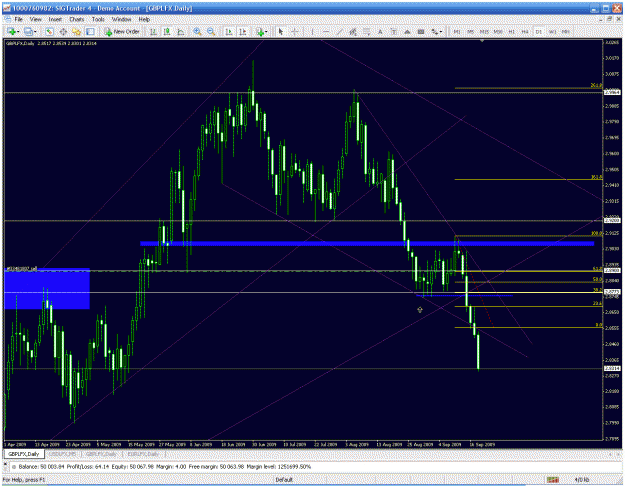Switch timeframe to W1
This screenshot has height=486, width=625.
552,31
